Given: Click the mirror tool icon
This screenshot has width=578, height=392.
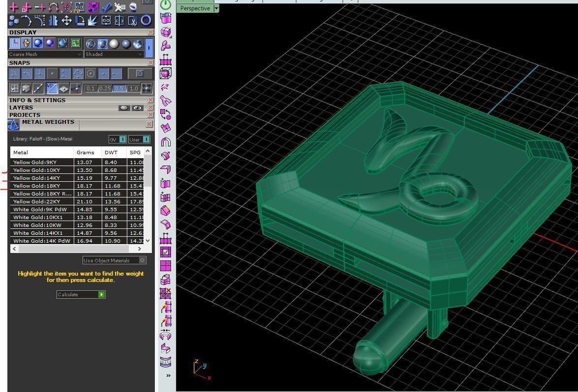Looking at the screenshot, I should 53,21.
